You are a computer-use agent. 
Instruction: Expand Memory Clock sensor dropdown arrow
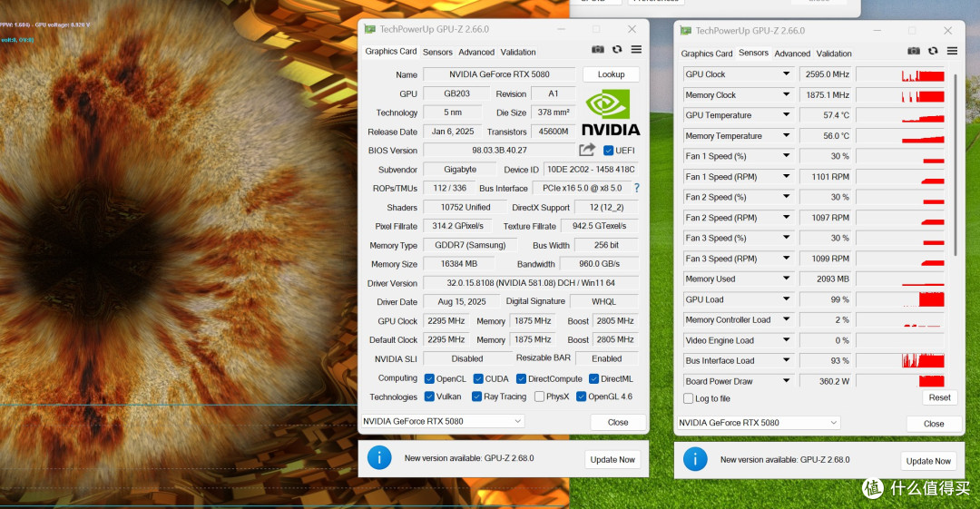click(x=786, y=94)
